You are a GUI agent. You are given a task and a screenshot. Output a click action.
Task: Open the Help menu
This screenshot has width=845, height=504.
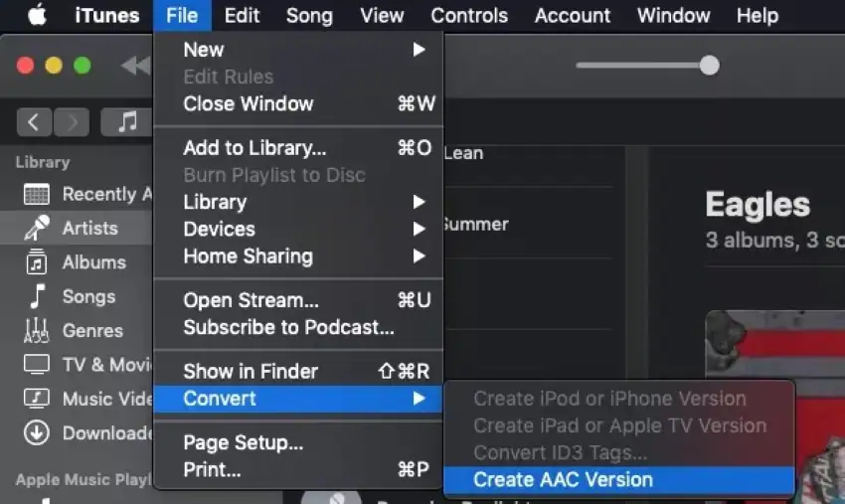pos(758,16)
